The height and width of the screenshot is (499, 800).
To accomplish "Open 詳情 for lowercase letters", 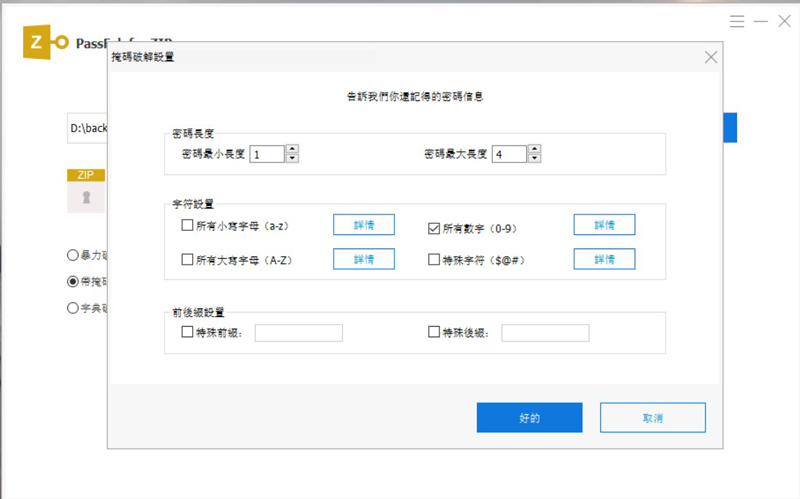I will point(363,225).
